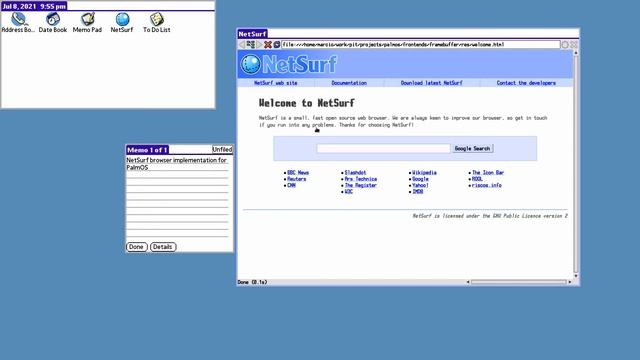This screenshot has width=640, height=360.
Task: Follow the Google link in the list
Action: pyautogui.click(x=420, y=179)
